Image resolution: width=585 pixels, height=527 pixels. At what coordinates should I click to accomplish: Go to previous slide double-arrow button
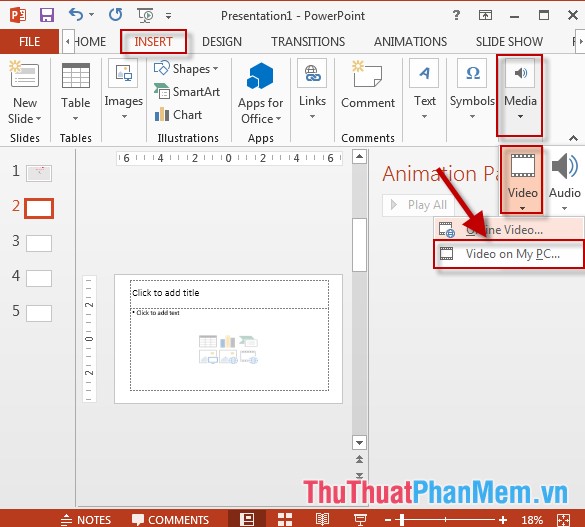(359, 459)
